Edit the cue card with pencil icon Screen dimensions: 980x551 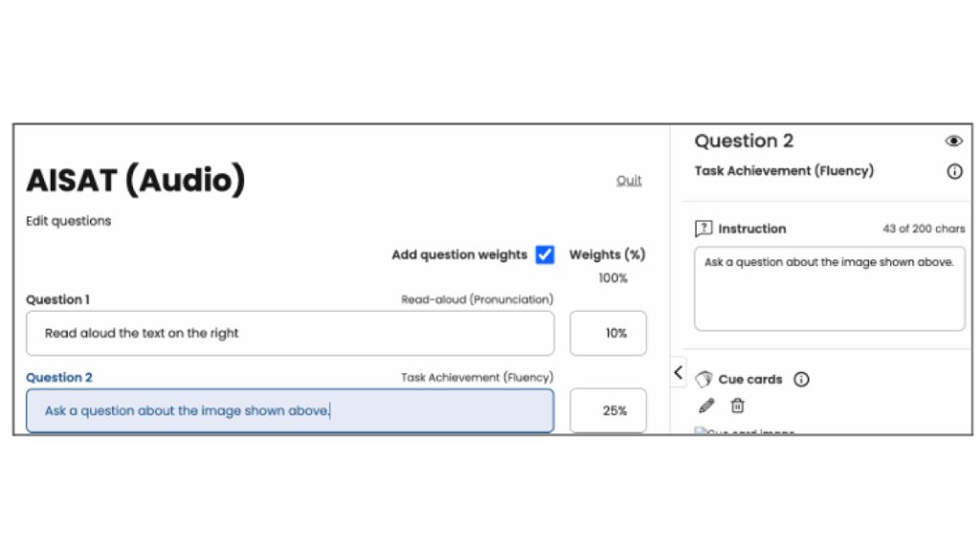point(706,406)
